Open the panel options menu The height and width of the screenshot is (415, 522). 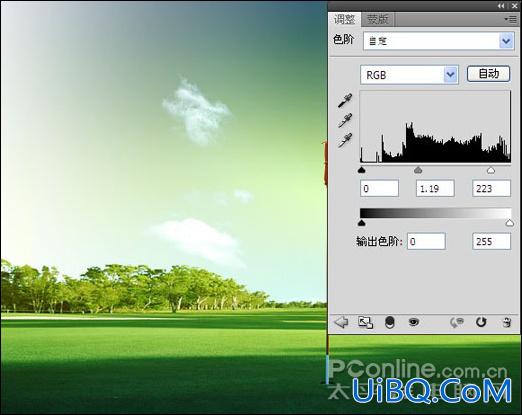510,20
